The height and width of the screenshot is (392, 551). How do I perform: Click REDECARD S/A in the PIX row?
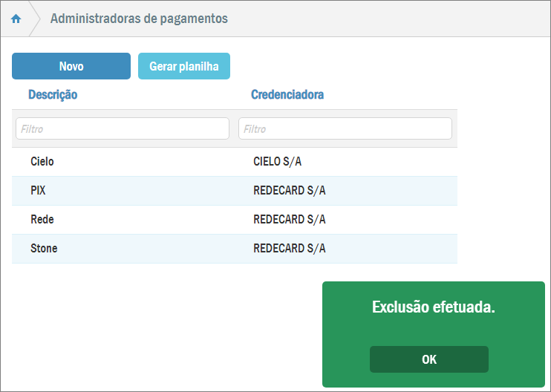click(290, 191)
